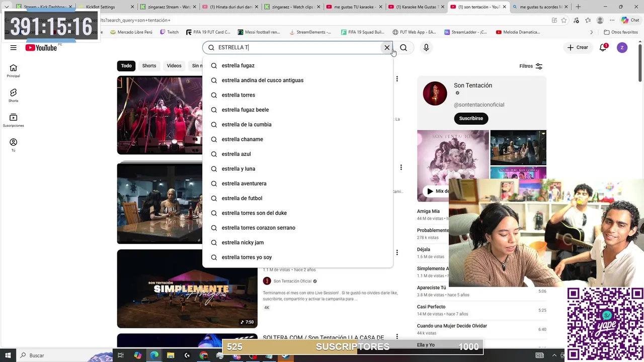644x362 pixels.
Task: Choose suggestion 'estrella nicky jam'
Action: 297,242
